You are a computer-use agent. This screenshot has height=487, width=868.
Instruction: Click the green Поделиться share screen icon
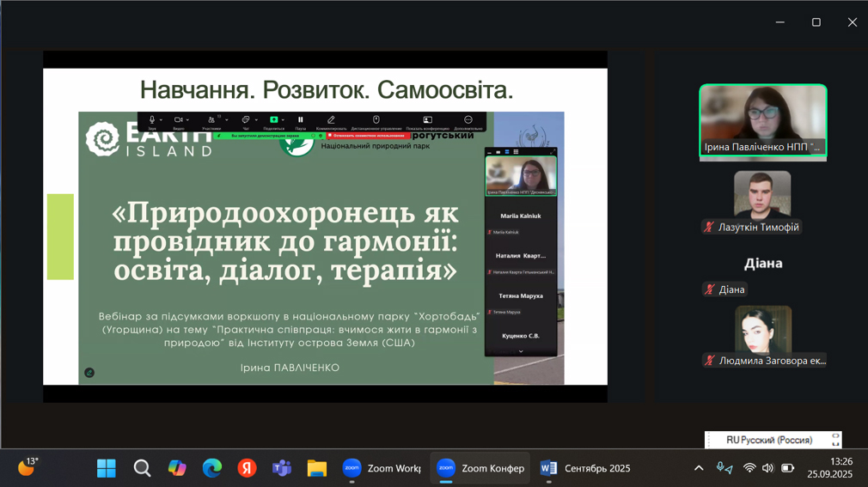pyautogui.click(x=273, y=121)
